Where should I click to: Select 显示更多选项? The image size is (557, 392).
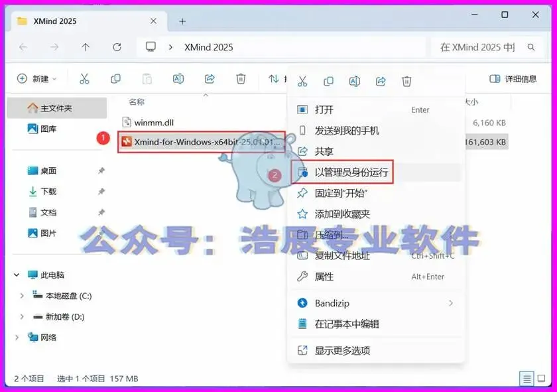(376, 351)
